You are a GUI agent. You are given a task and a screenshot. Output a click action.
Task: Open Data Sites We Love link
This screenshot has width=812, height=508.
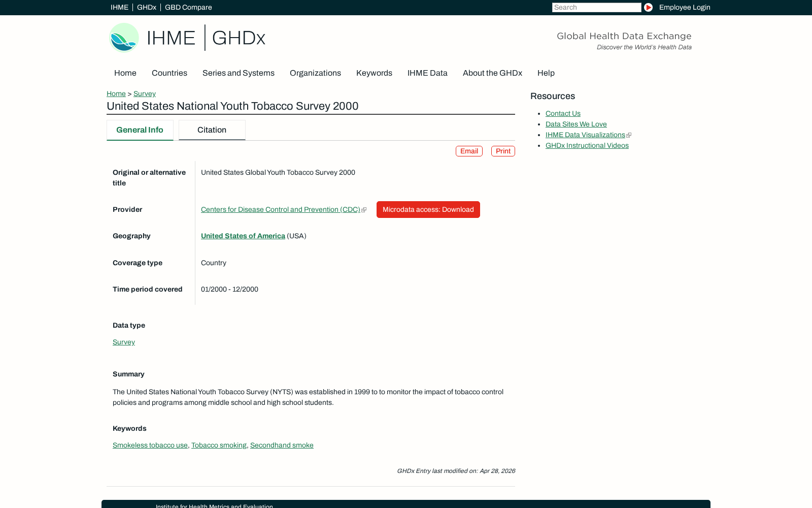[576, 124]
